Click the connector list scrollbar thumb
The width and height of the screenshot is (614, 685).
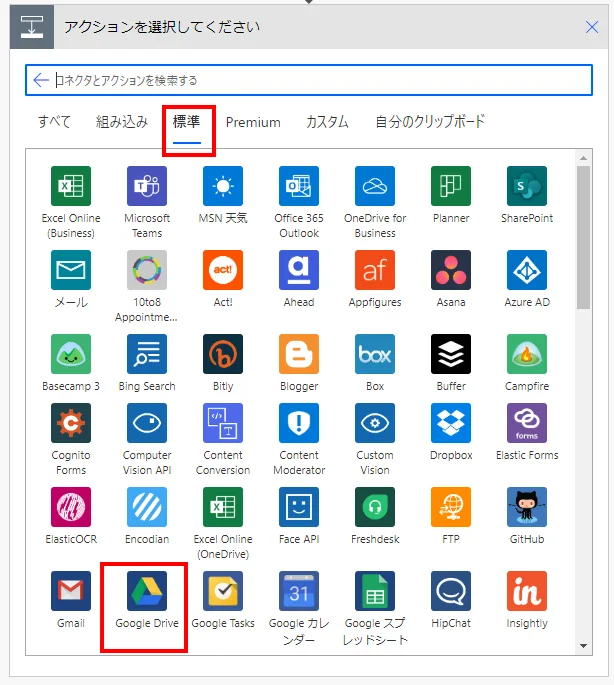[x=583, y=237]
